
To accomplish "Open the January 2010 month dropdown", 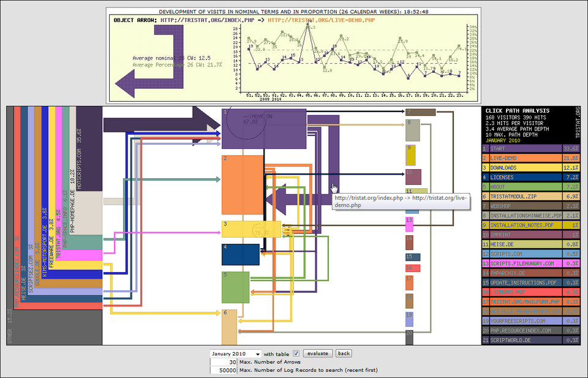I will pos(235,353).
